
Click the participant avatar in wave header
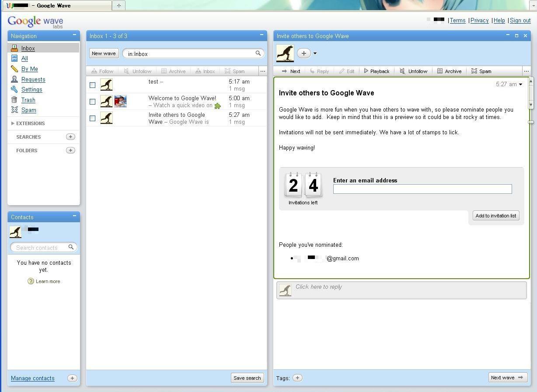[285, 53]
